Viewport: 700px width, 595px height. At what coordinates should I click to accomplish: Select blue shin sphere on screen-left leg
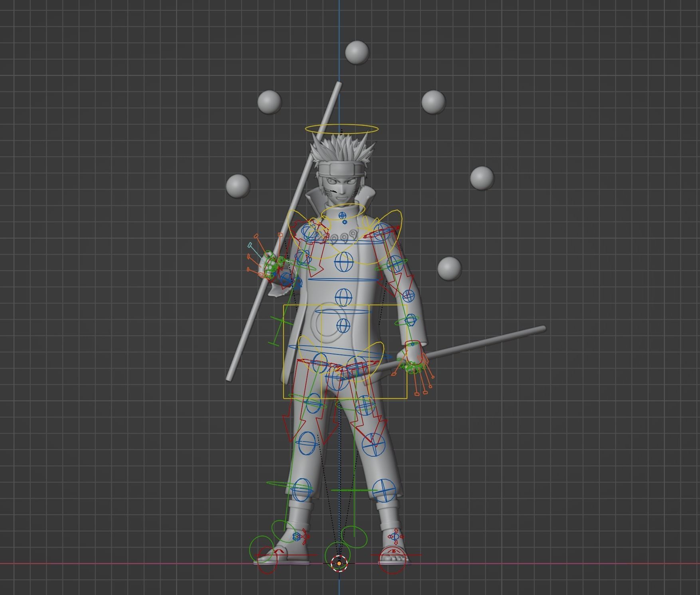pyautogui.click(x=301, y=490)
